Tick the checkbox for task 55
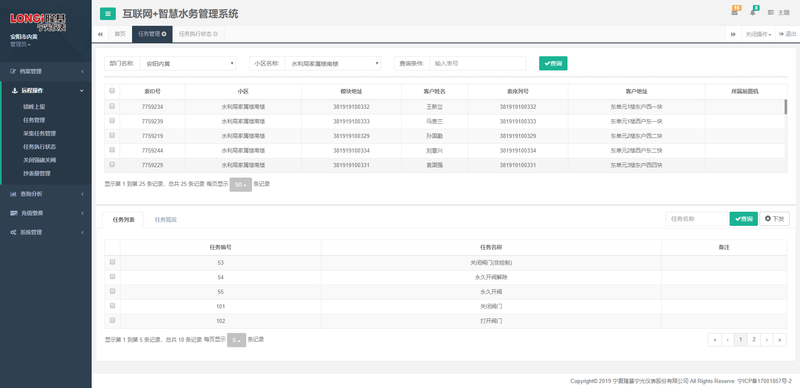This screenshot has height=388, width=800. (112, 291)
